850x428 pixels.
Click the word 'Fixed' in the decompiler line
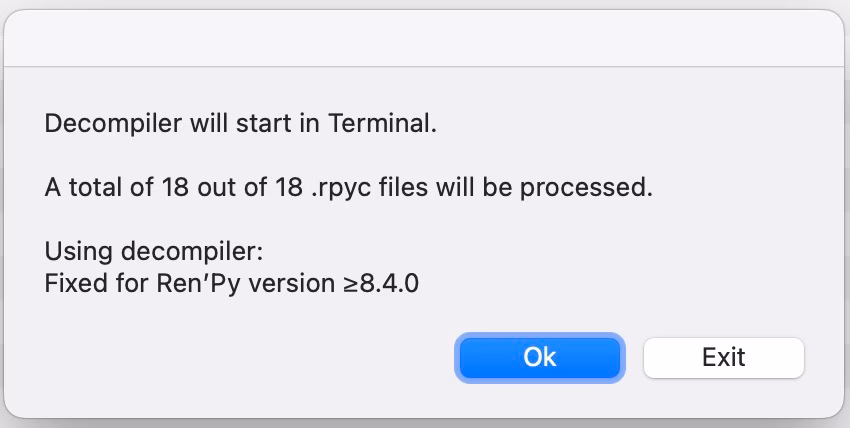[x=71, y=283]
